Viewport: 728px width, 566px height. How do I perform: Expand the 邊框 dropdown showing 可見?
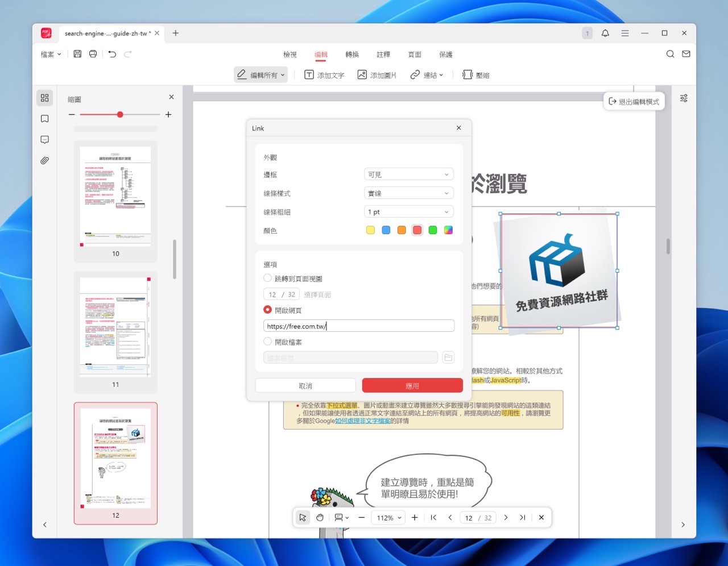pyautogui.click(x=408, y=174)
